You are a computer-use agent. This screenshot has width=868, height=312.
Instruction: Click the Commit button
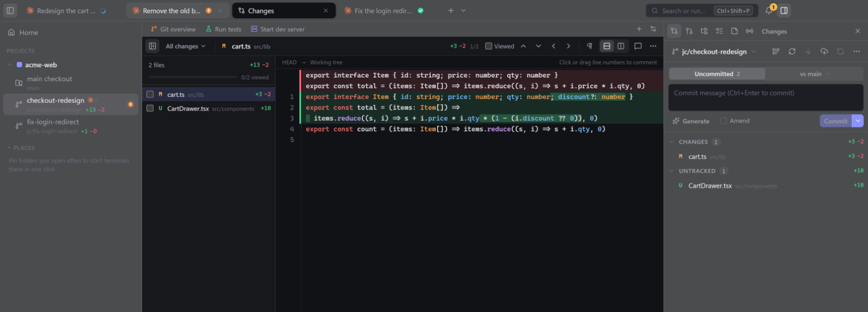pos(835,121)
